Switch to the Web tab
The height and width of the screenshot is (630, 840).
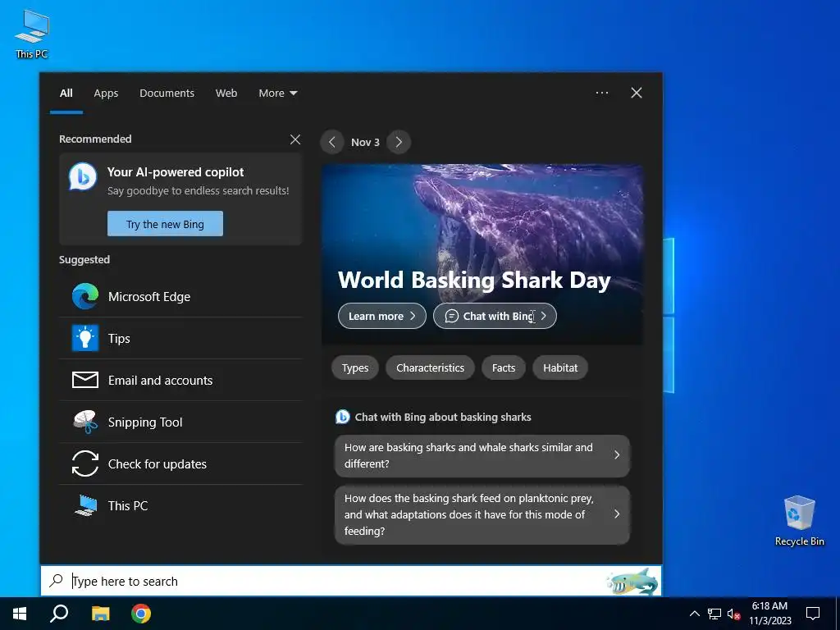coord(226,94)
